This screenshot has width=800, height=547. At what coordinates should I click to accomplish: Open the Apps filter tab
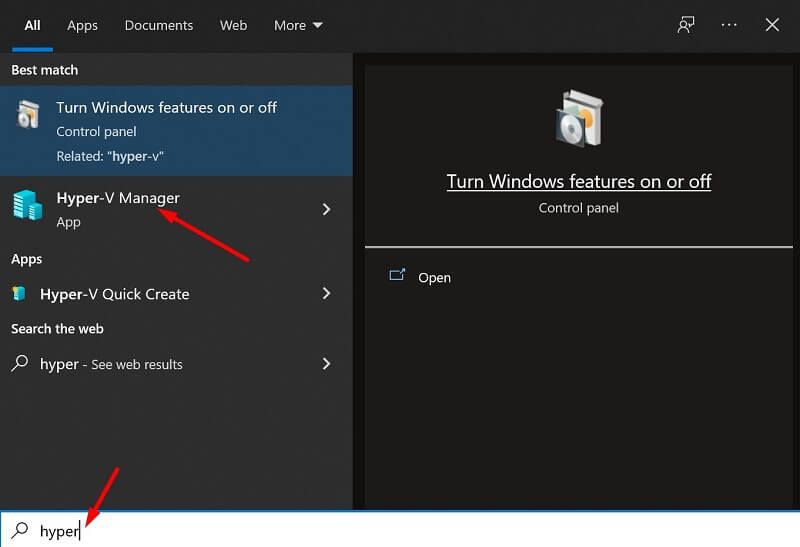pyautogui.click(x=82, y=26)
